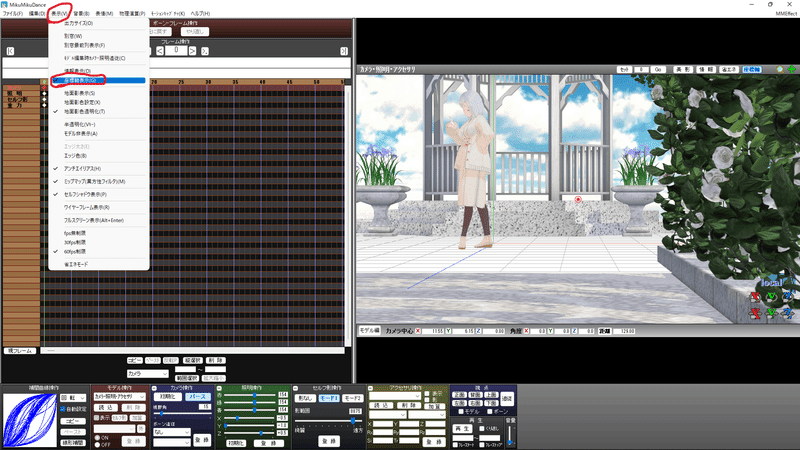Click the 影なし shadow mode button
The width and height of the screenshot is (800, 450).
(x=305, y=398)
